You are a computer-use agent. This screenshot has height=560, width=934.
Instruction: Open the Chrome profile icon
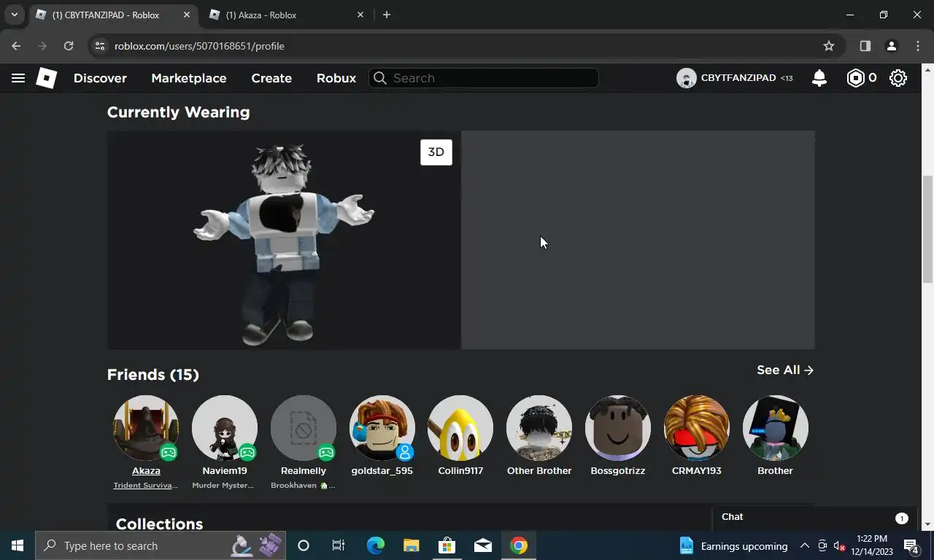pos(891,46)
